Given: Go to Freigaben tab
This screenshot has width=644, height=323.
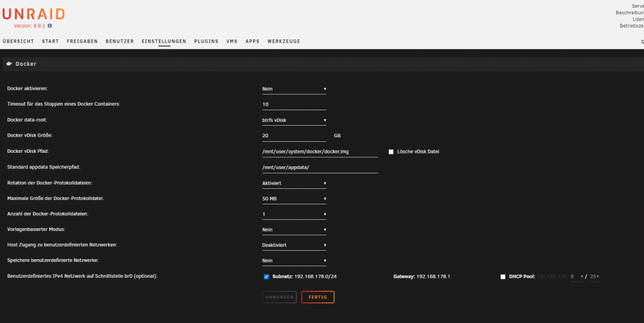Looking at the screenshot, I should 82,41.
